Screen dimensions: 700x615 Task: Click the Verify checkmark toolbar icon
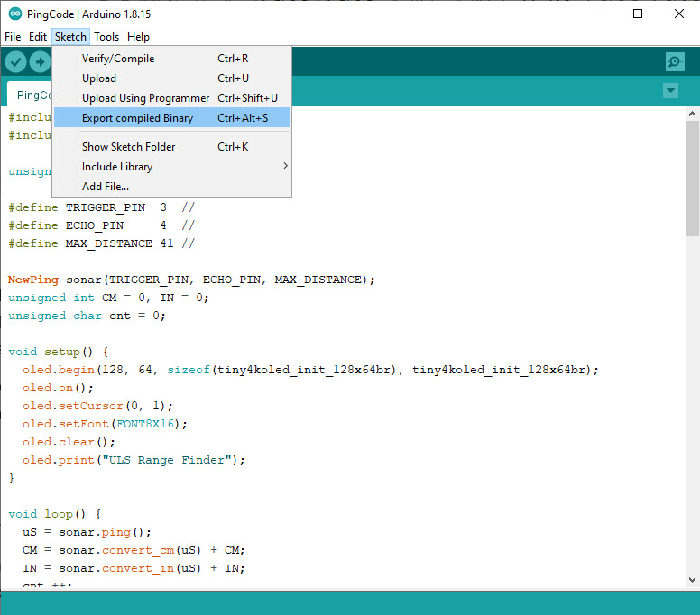[16, 61]
